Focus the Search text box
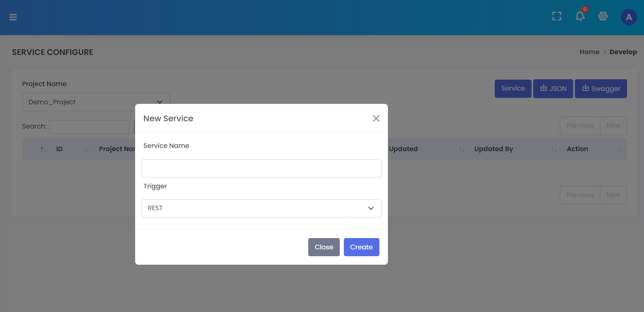This screenshot has width=644, height=312. click(89, 127)
